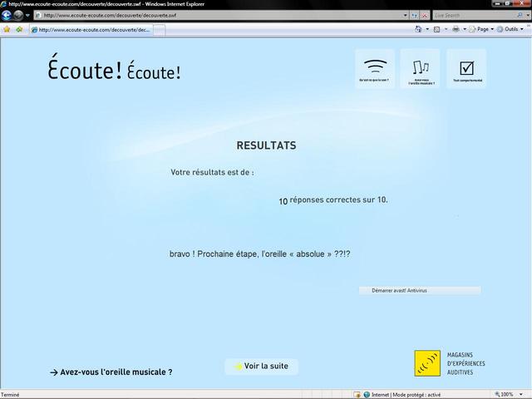Open the Page menu dropdown

coord(482,30)
